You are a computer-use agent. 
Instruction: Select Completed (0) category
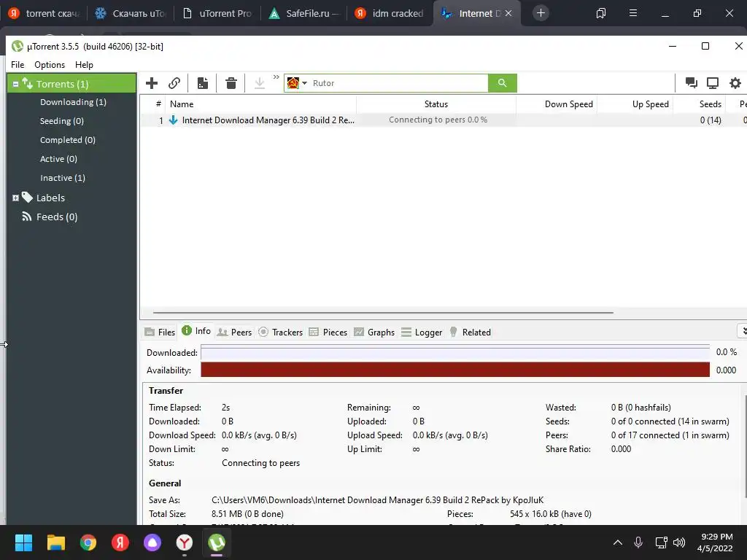click(x=68, y=140)
